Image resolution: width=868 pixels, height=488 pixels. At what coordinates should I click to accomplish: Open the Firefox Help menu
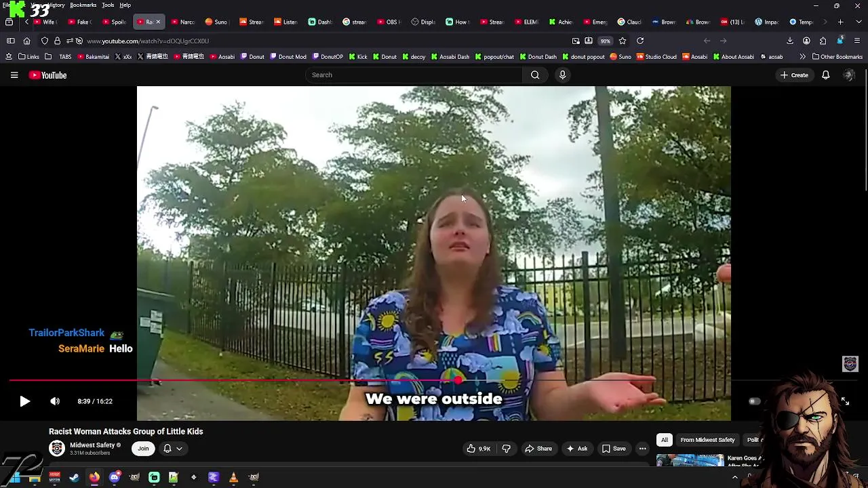tap(125, 5)
